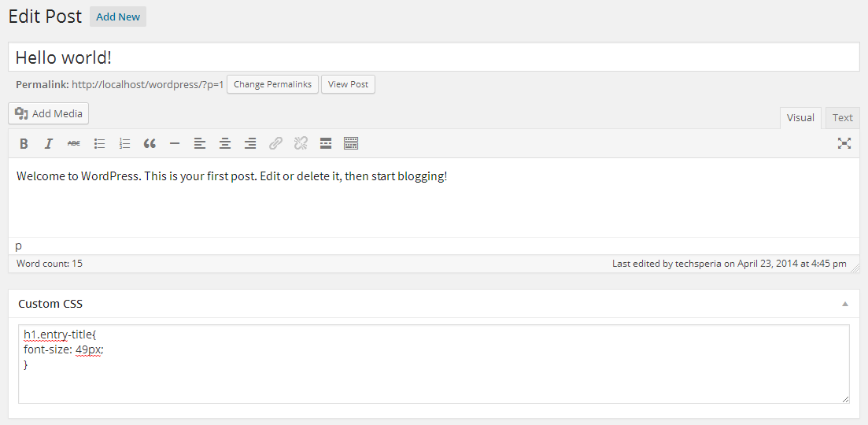Insert a bulleted list
This screenshot has width=868, height=425.
[100, 144]
